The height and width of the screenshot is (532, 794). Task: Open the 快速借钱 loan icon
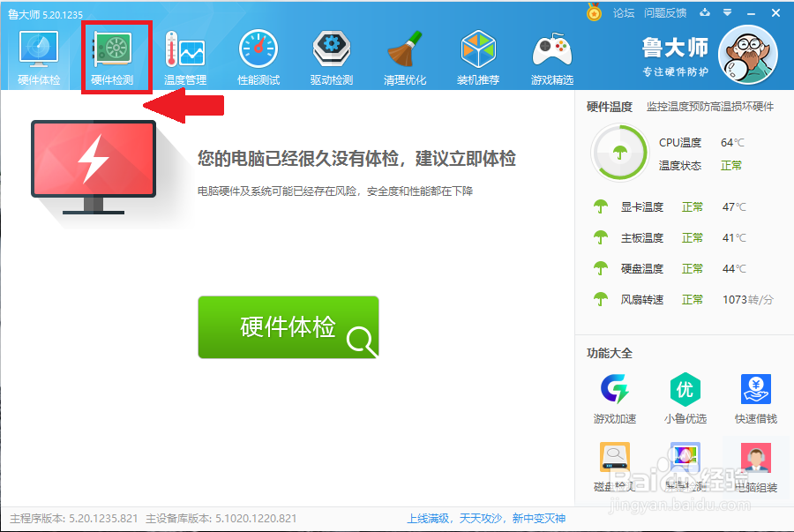click(x=756, y=389)
